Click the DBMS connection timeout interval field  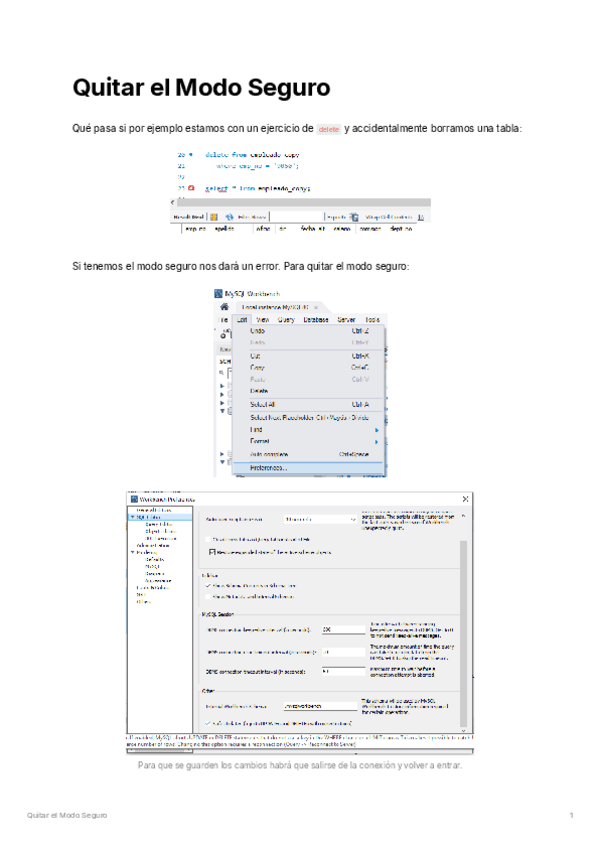click(x=344, y=671)
